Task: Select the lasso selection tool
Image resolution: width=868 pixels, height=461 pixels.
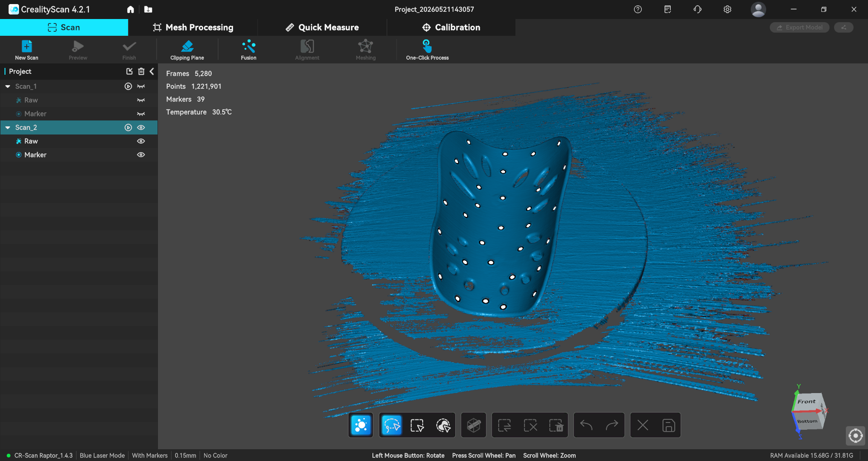Action: (391, 425)
